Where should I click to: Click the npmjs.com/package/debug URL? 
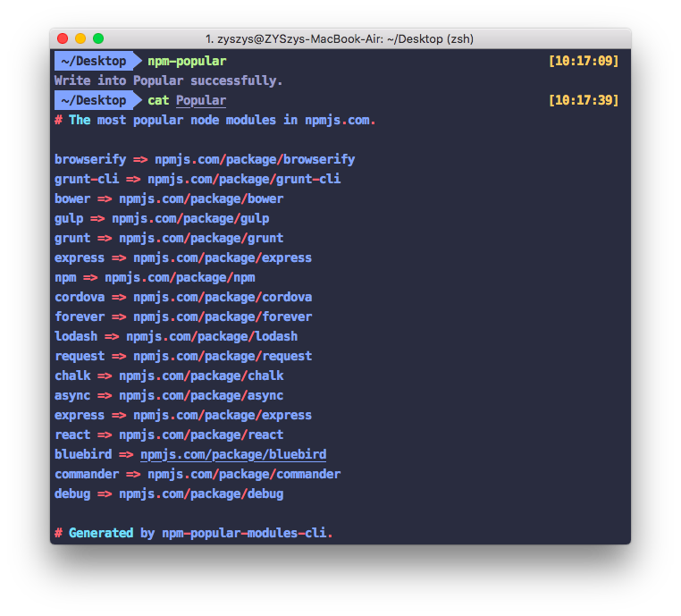[x=201, y=494]
